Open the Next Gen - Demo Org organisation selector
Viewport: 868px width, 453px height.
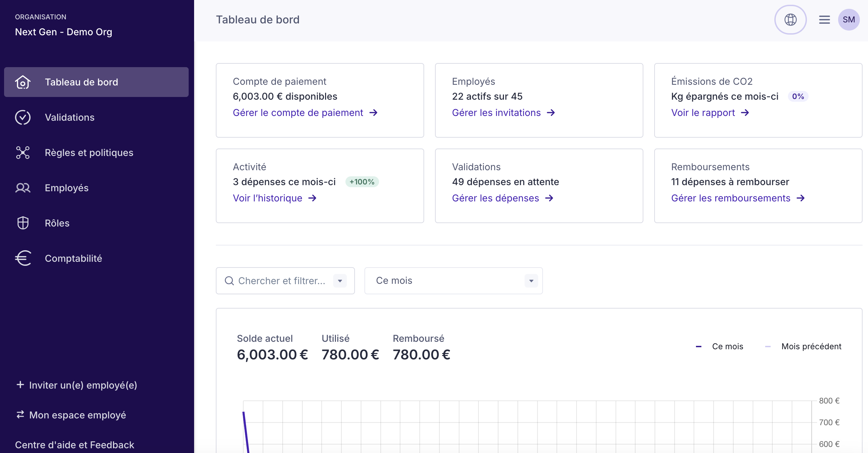63,32
